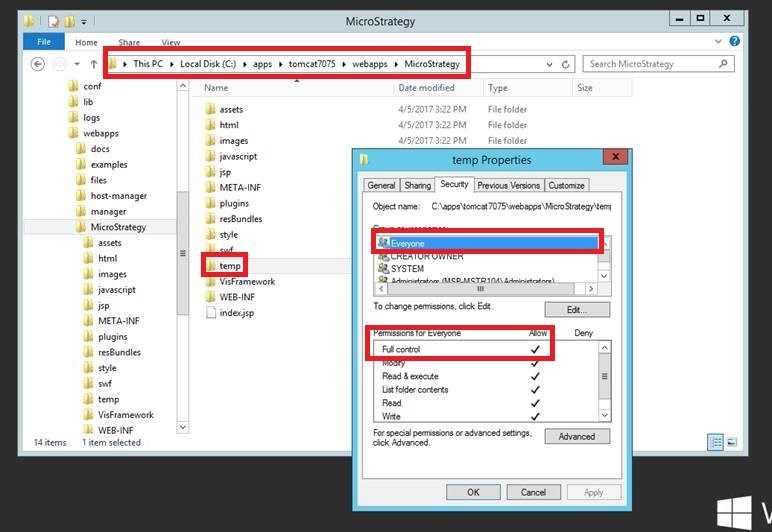Select Everyone in group list
This screenshot has width=772, height=532.
point(487,243)
